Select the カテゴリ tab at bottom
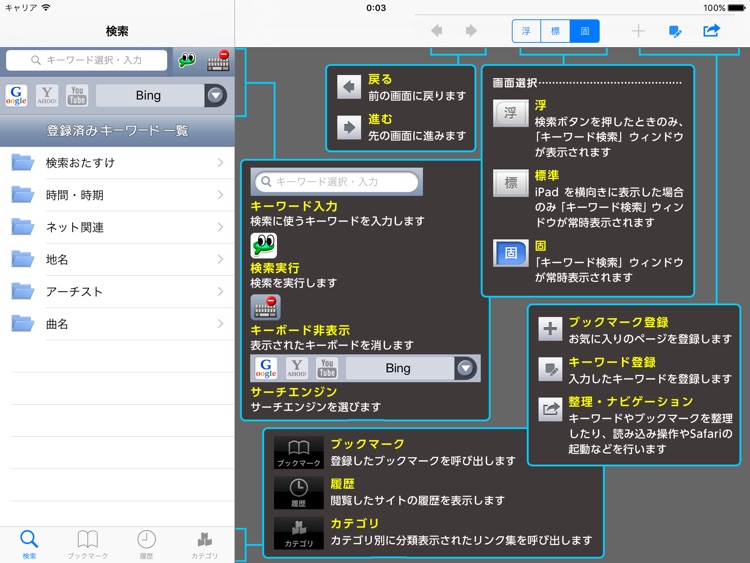This screenshot has height=563, width=750. coord(205,544)
